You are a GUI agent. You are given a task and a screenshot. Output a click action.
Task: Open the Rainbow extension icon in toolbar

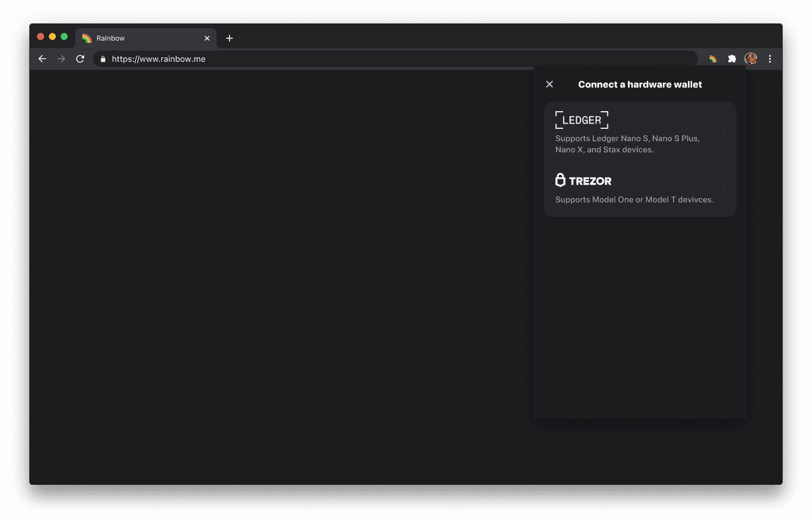713,59
